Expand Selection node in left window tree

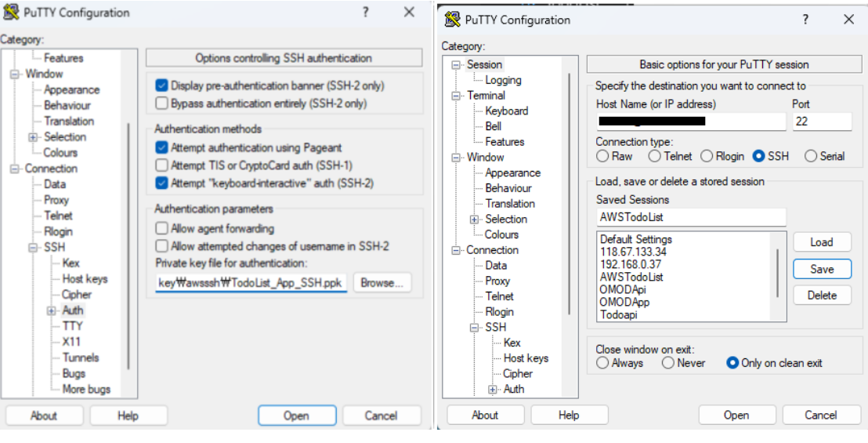[33, 136]
